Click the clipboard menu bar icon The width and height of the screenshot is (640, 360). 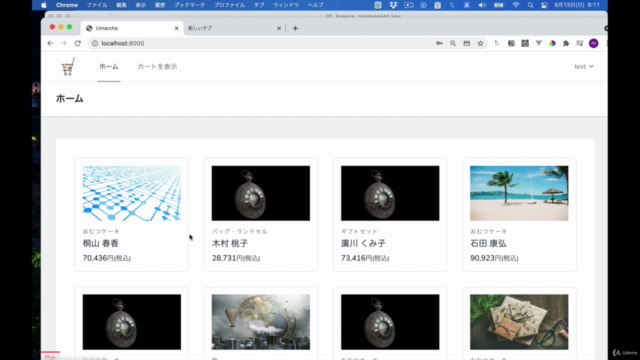438,5
